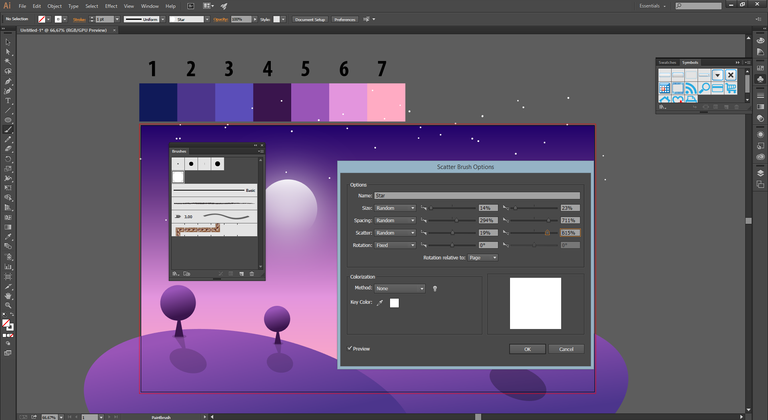Click the brush Name input field
This screenshot has height=420, width=768.
pos(477,196)
